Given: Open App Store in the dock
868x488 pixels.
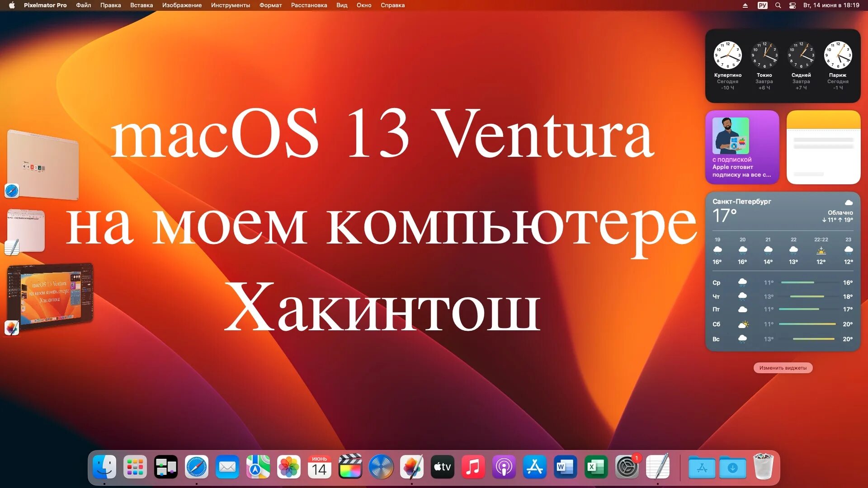Looking at the screenshot, I should tap(535, 467).
